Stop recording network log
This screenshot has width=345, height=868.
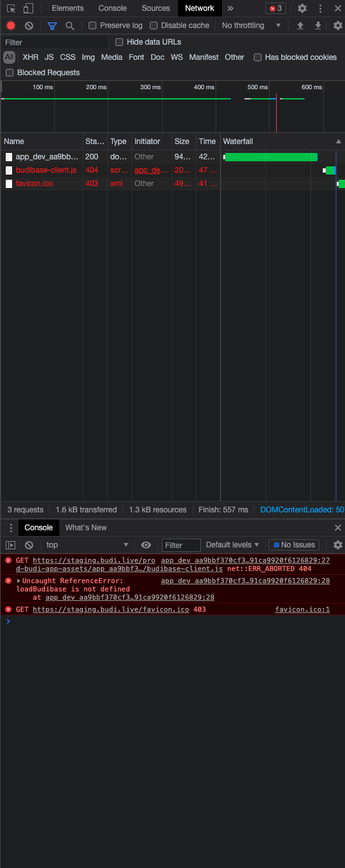11,25
